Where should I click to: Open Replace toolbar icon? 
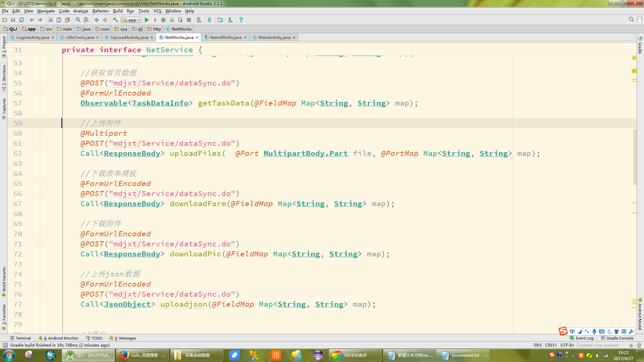click(x=86, y=20)
